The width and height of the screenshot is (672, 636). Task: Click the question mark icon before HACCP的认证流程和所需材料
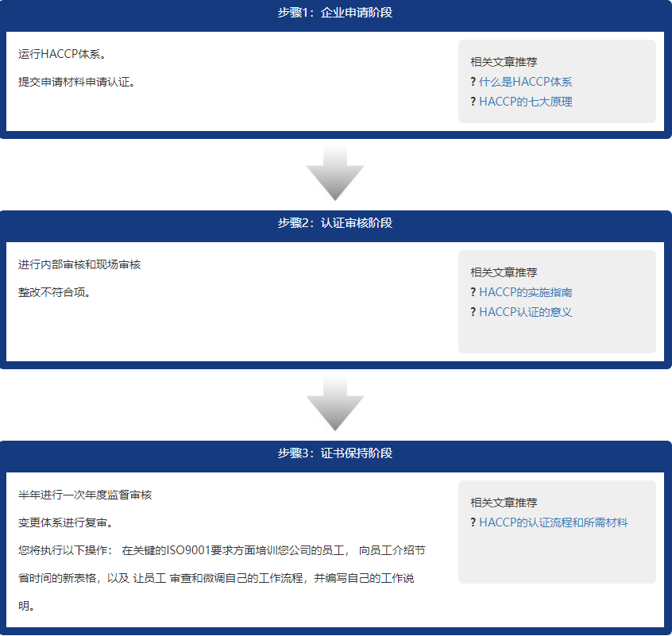[473, 522]
